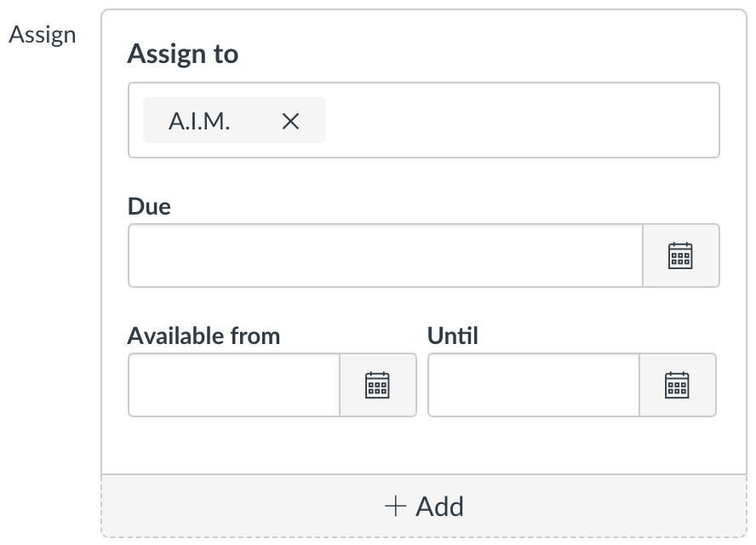Click the Available from date field

pyautogui.click(x=234, y=385)
